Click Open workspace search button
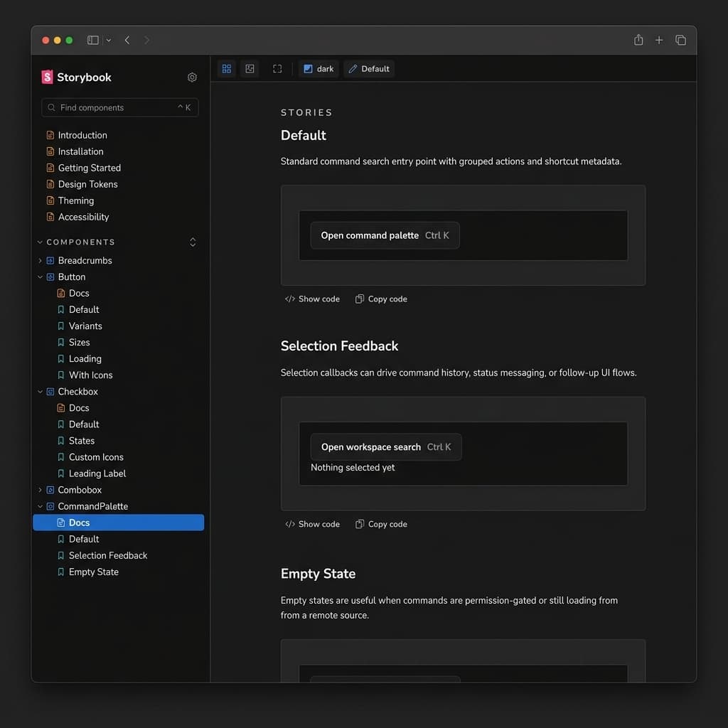728x728 pixels. 386,446
